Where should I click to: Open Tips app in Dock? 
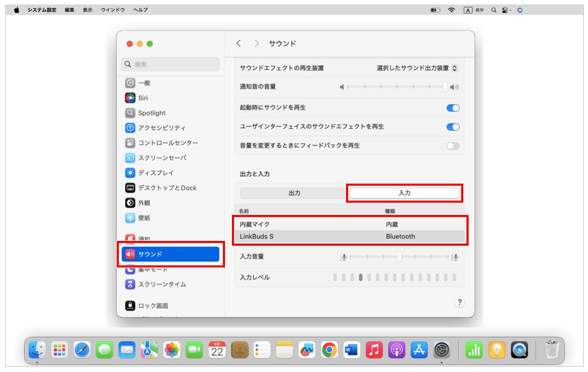point(497,350)
